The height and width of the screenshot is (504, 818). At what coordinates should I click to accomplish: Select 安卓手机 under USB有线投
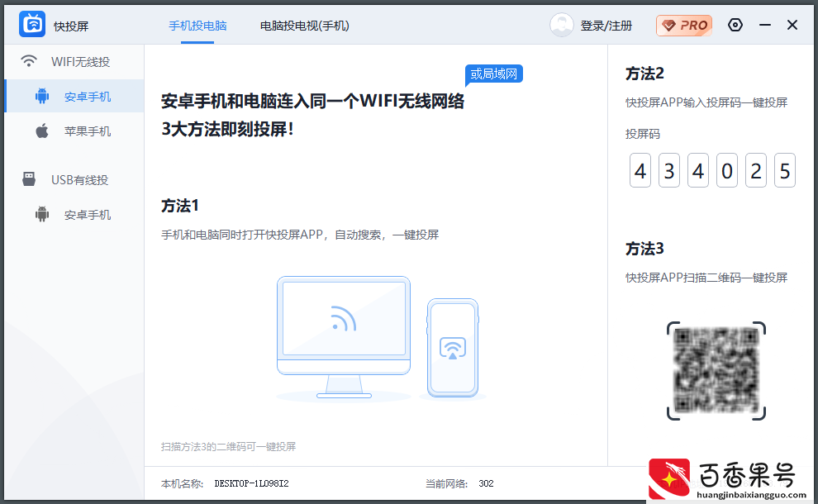[88, 215]
